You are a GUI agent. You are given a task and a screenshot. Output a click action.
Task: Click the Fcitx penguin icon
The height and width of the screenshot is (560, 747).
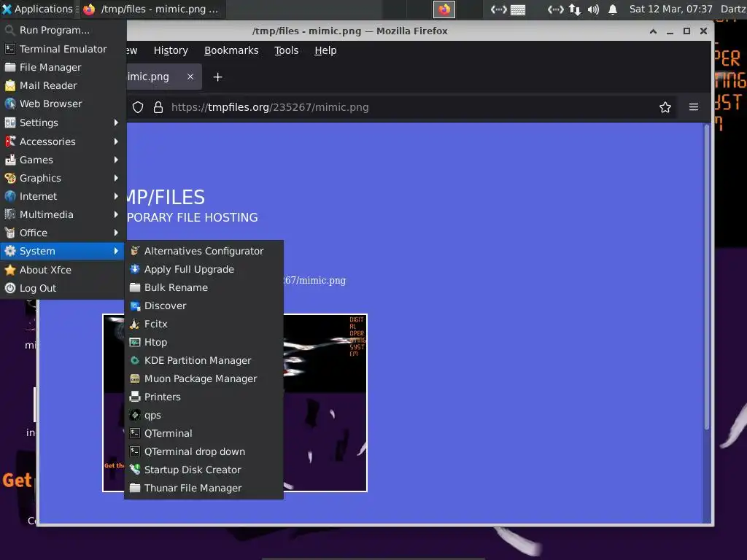[x=135, y=324]
